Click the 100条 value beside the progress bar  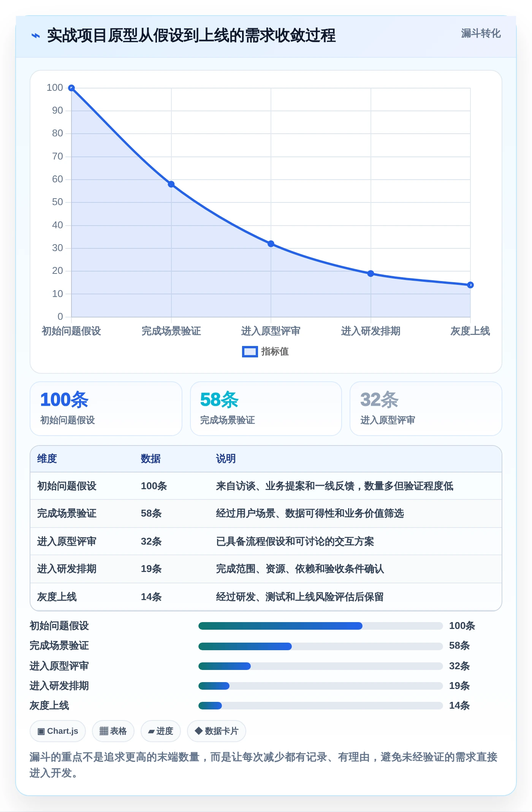click(x=462, y=626)
